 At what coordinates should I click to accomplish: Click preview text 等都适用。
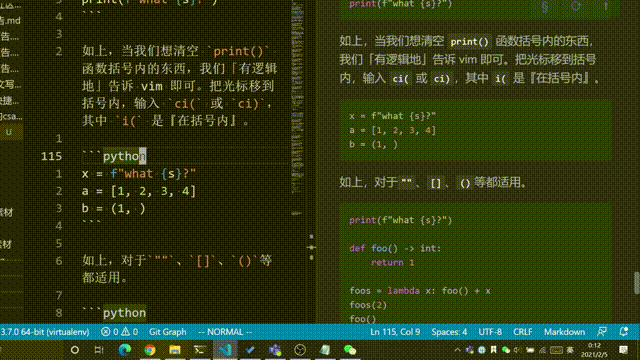pyautogui.click(x=500, y=182)
